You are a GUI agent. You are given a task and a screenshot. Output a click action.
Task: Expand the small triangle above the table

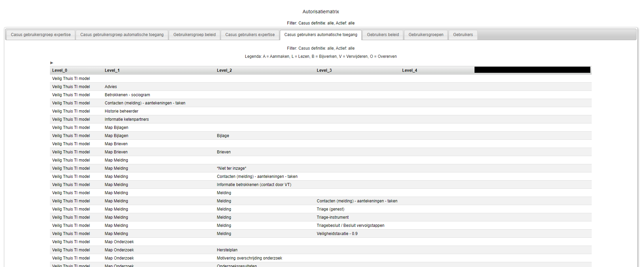click(52, 63)
